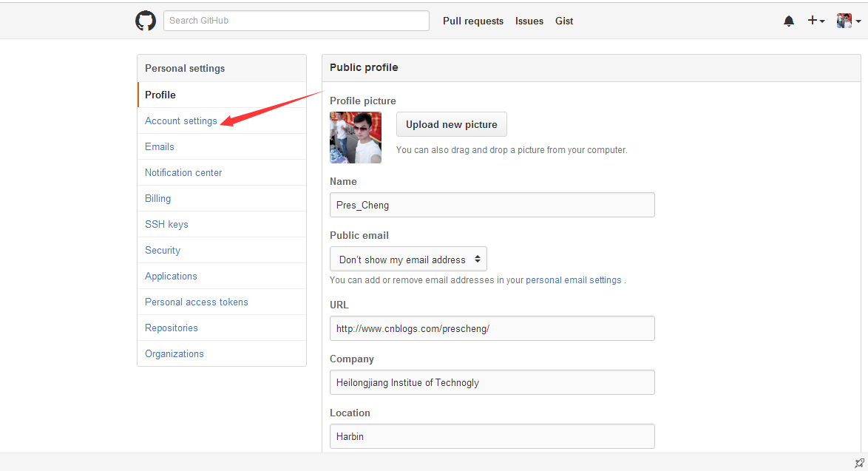Open the Issues page
Viewport: 868px width, 471px height.
(529, 21)
